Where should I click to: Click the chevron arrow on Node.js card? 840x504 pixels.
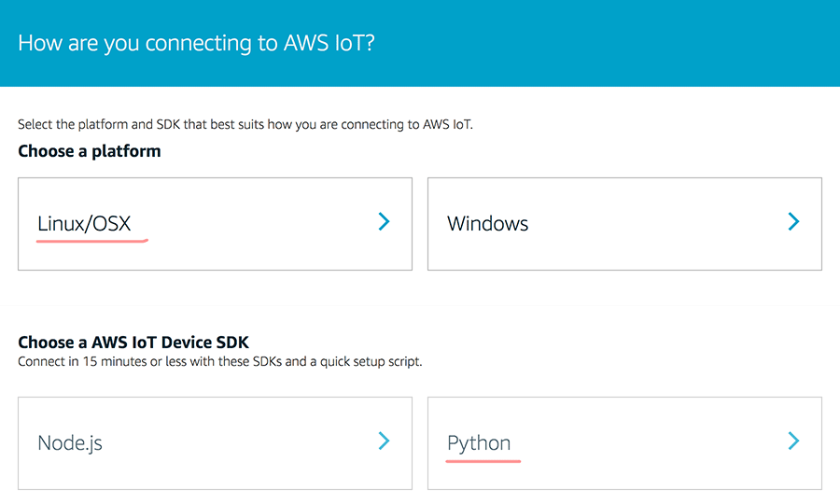384,441
